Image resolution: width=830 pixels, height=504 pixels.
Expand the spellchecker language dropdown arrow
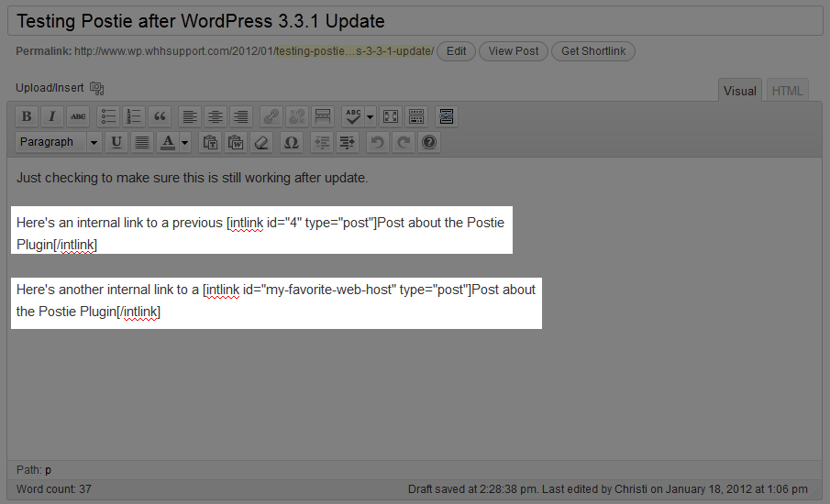[371, 116]
